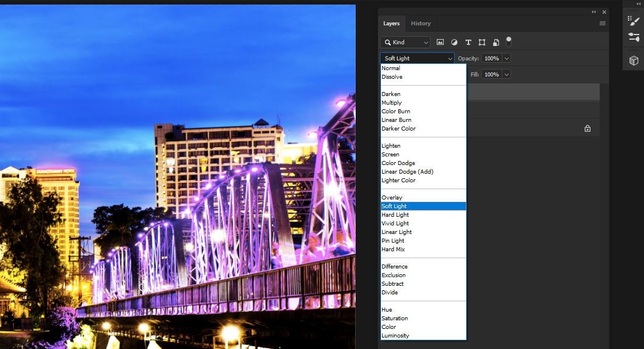Switch to the History tab

pos(421,23)
